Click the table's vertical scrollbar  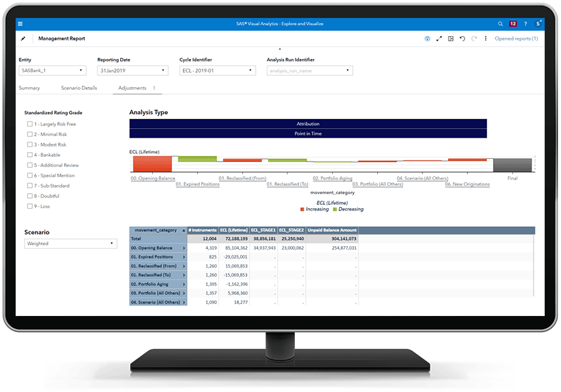[534, 265]
